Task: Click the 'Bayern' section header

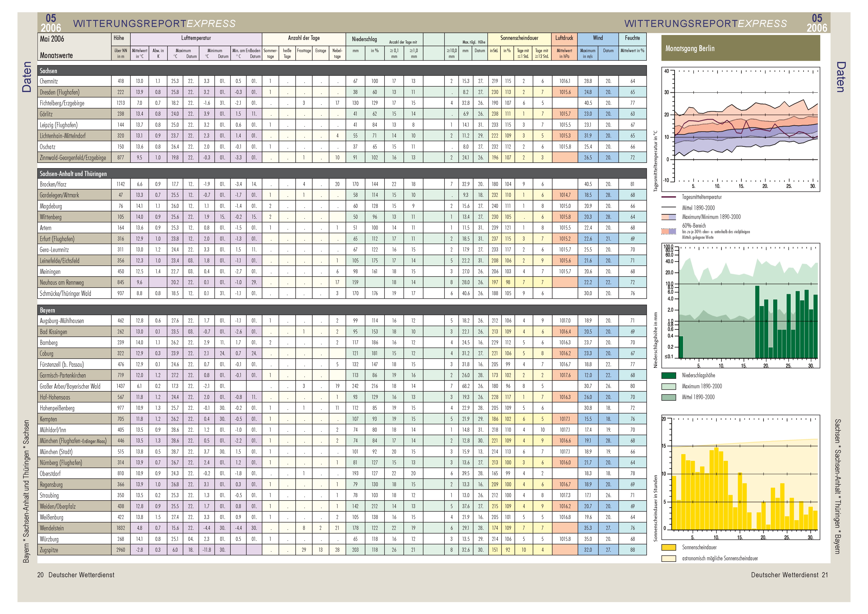Action: pos(342,310)
